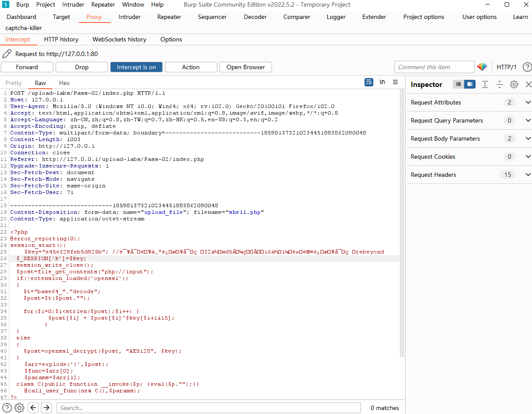
Task: Open the Repeater menu
Action: tap(103, 4)
